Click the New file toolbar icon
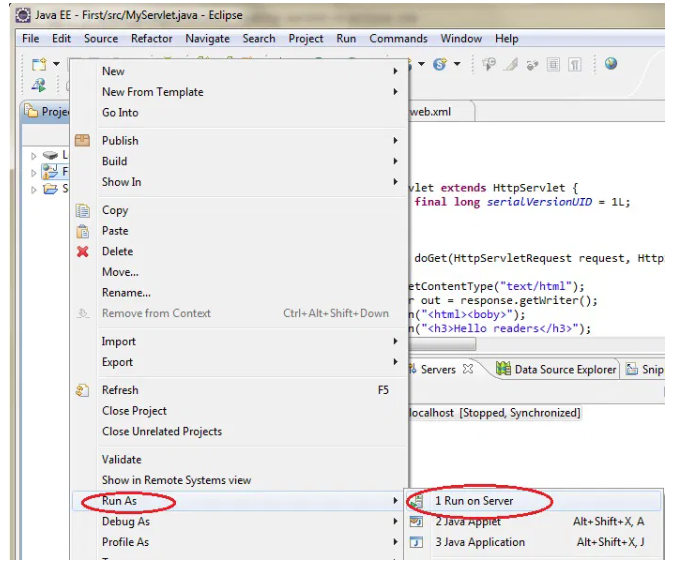 39,64
